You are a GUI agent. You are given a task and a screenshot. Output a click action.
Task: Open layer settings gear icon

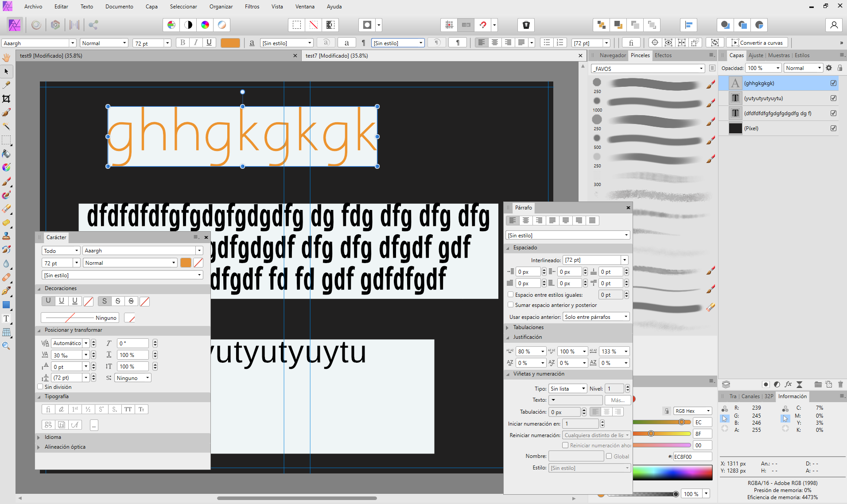[x=829, y=68]
